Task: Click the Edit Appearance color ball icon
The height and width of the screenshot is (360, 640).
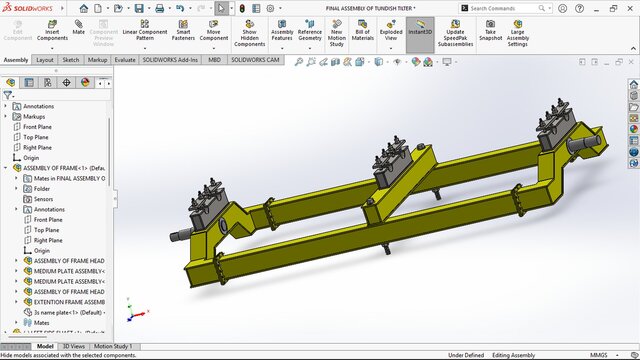Action: point(416,62)
